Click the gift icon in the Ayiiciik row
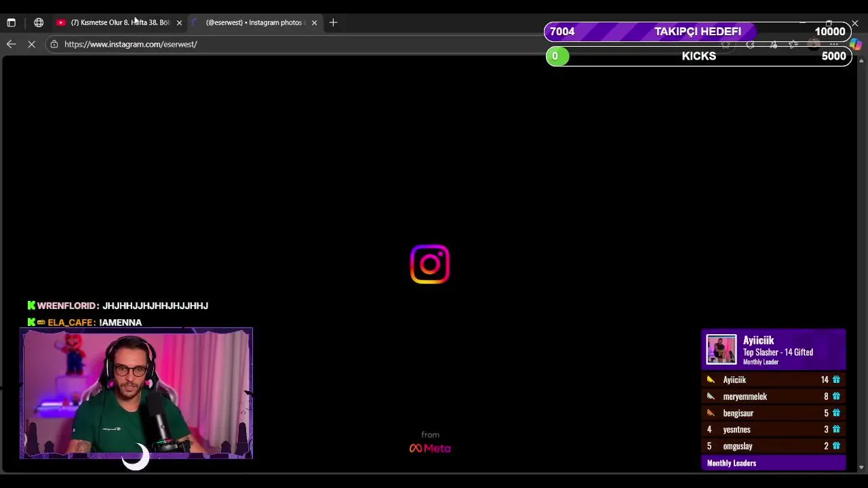Screen dimensions: 868x488 [836, 380]
